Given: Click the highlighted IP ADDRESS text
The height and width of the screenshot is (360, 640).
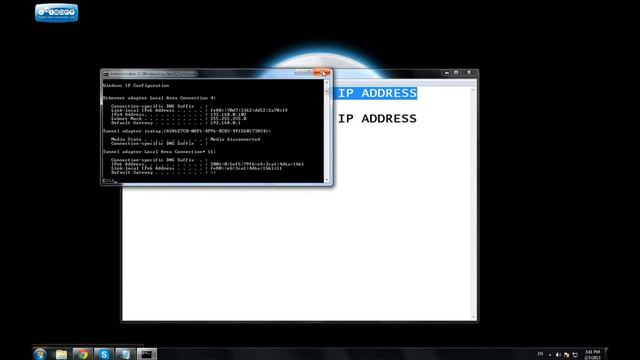Looking at the screenshot, I should 377,93.
